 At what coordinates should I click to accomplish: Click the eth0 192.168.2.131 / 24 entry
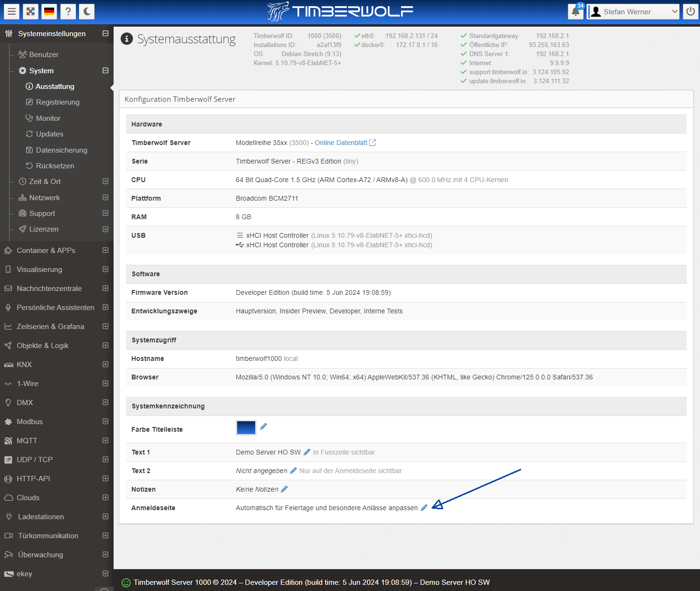point(396,36)
